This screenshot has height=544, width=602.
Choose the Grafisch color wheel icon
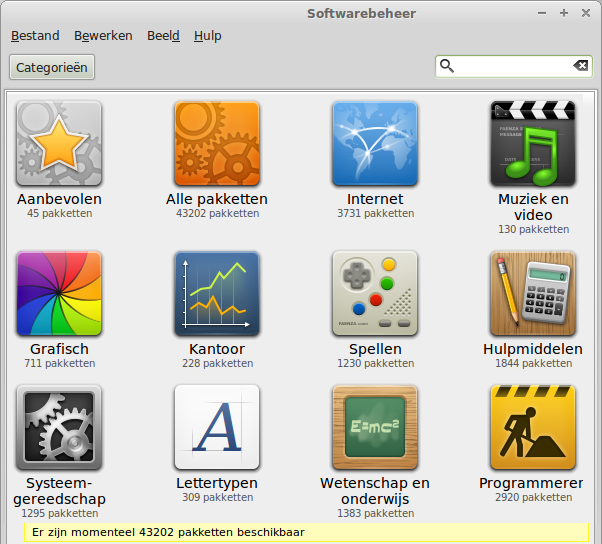click(x=59, y=293)
